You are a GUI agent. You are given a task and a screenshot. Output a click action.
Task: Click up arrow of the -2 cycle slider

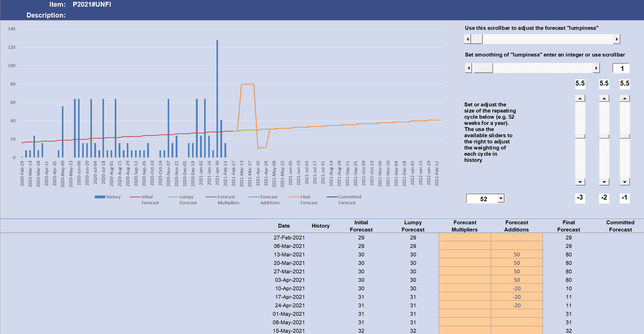point(604,98)
